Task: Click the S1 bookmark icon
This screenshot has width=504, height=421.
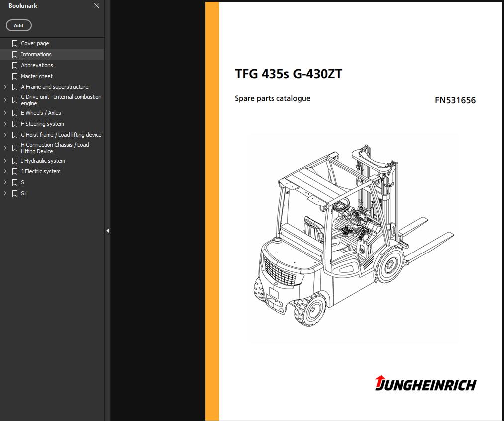Action: click(15, 193)
